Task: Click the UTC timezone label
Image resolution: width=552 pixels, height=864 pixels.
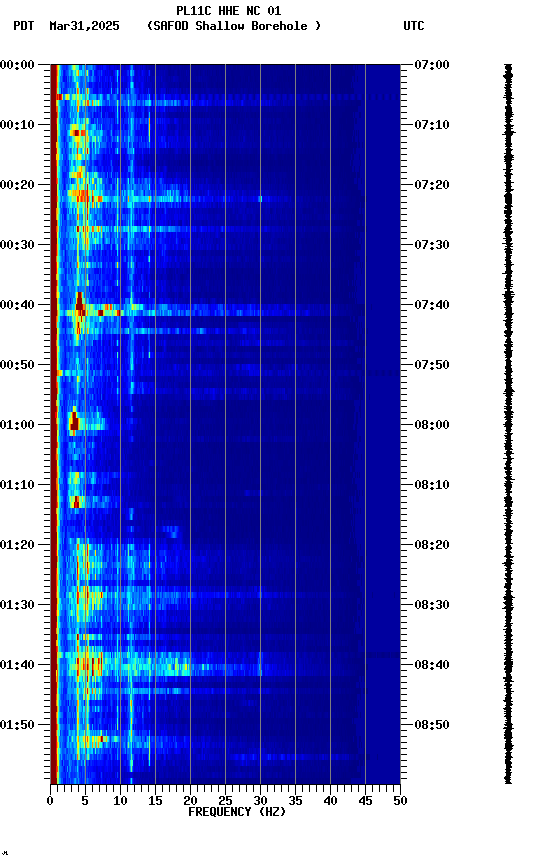Action: 414,26
